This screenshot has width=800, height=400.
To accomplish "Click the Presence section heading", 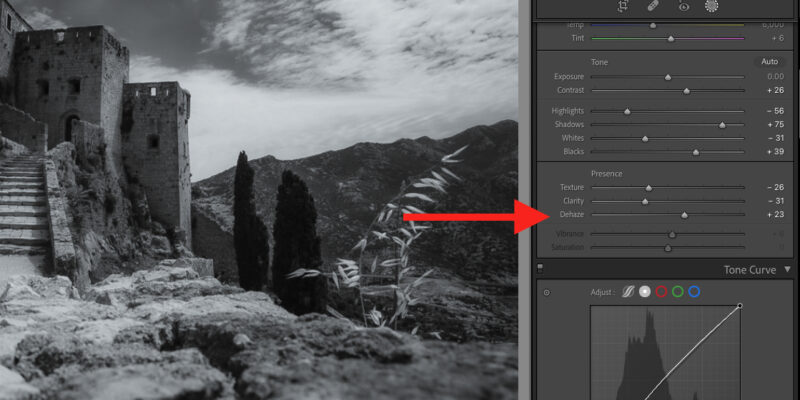I will pos(607,174).
